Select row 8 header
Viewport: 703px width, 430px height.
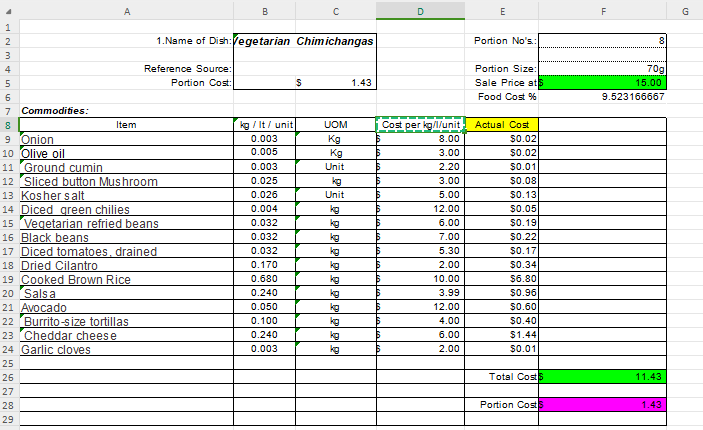coord(8,125)
